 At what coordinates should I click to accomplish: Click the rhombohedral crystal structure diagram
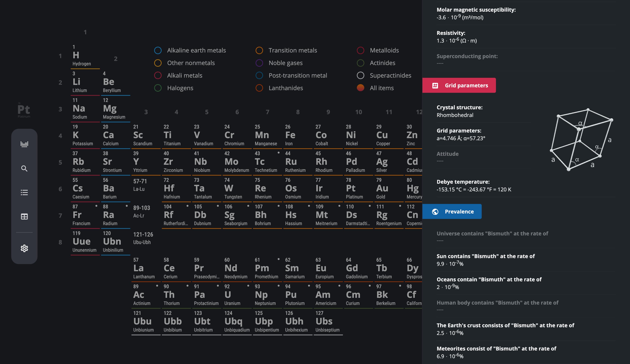coord(581,140)
